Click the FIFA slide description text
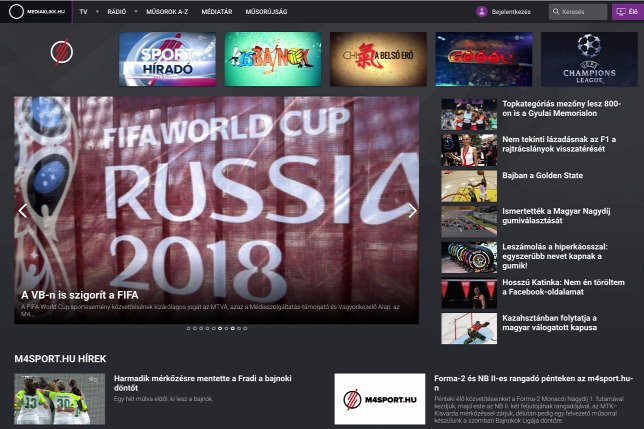This screenshot has width=644, height=429. 210,310
